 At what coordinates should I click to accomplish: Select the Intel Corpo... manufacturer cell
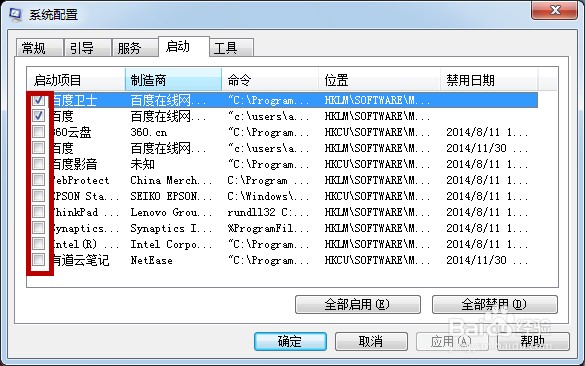coord(171,244)
